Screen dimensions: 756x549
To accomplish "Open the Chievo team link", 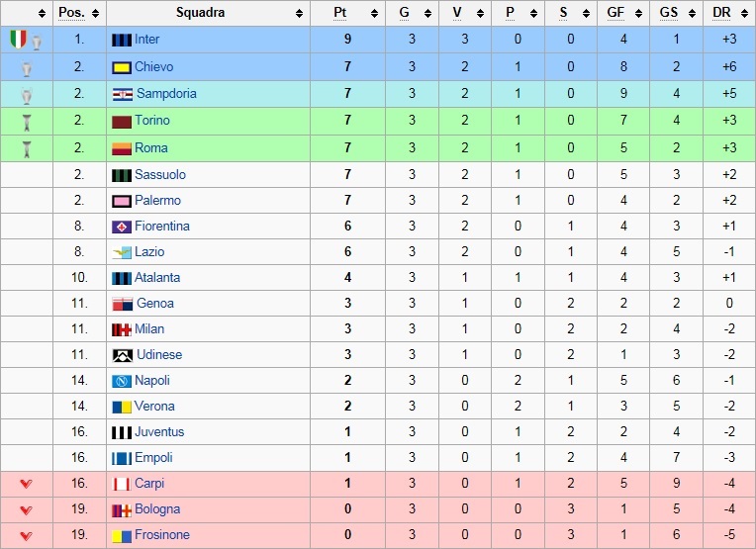I will coord(153,66).
